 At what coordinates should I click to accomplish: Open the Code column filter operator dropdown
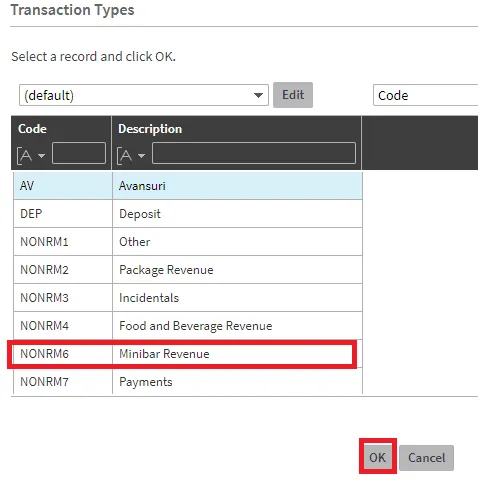pyautogui.click(x=31, y=156)
